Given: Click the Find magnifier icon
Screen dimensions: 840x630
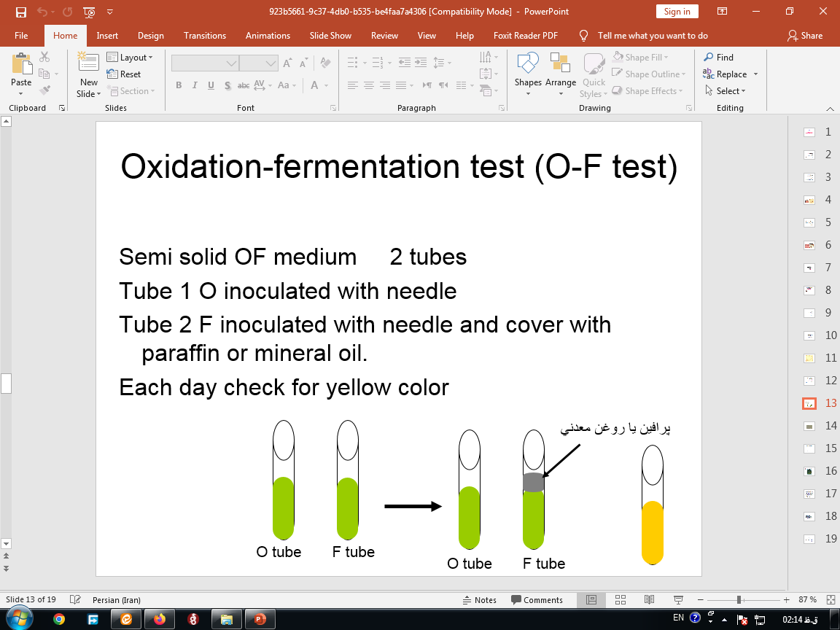Looking at the screenshot, I should click(x=708, y=57).
